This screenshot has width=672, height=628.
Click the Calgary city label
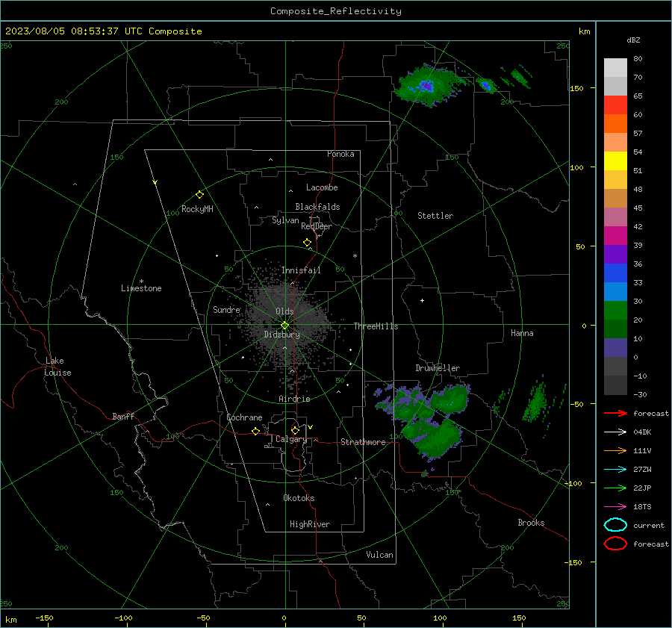click(x=291, y=439)
